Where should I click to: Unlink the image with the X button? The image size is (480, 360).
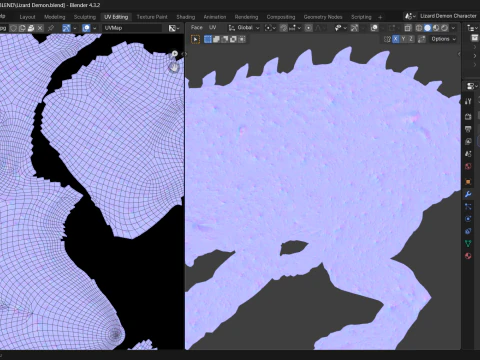click(x=40, y=28)
